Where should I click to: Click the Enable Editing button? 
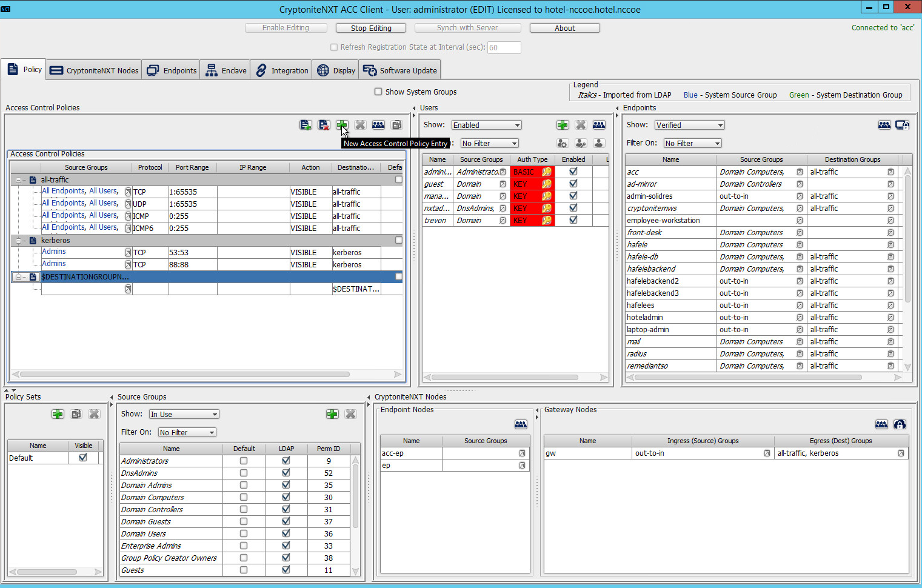[286, 28]
